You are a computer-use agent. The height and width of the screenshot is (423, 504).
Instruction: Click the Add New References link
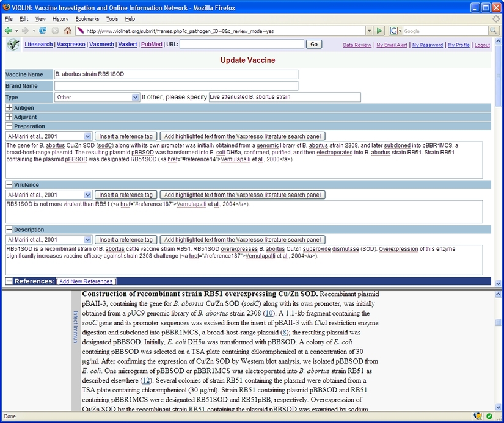click(x=86, y=281)
